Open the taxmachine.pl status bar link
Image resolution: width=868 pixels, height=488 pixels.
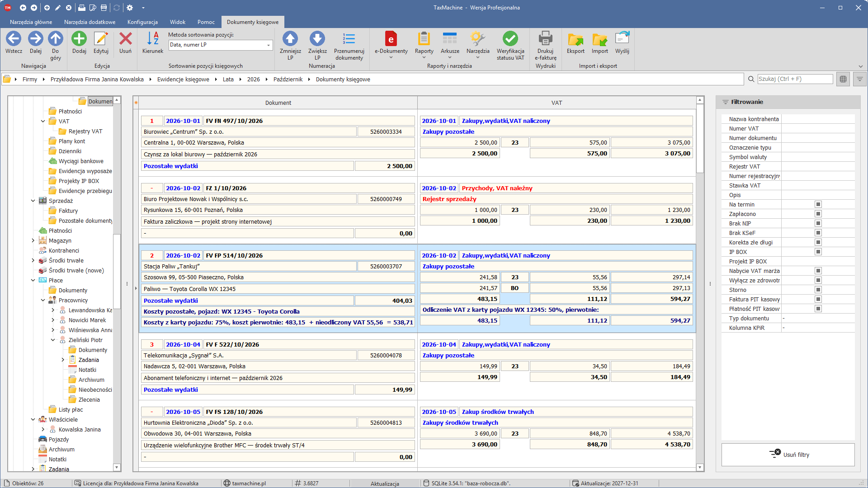coord(249,483)
